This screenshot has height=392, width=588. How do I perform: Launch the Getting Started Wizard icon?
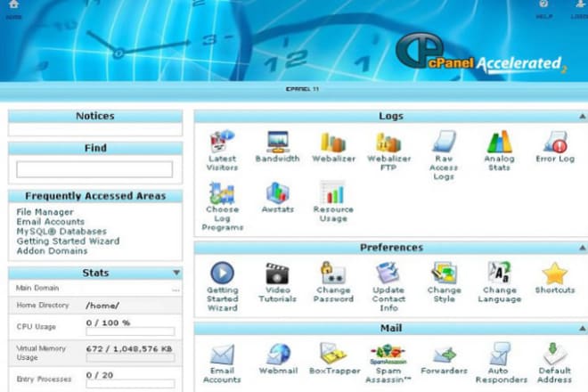(223, 287)
